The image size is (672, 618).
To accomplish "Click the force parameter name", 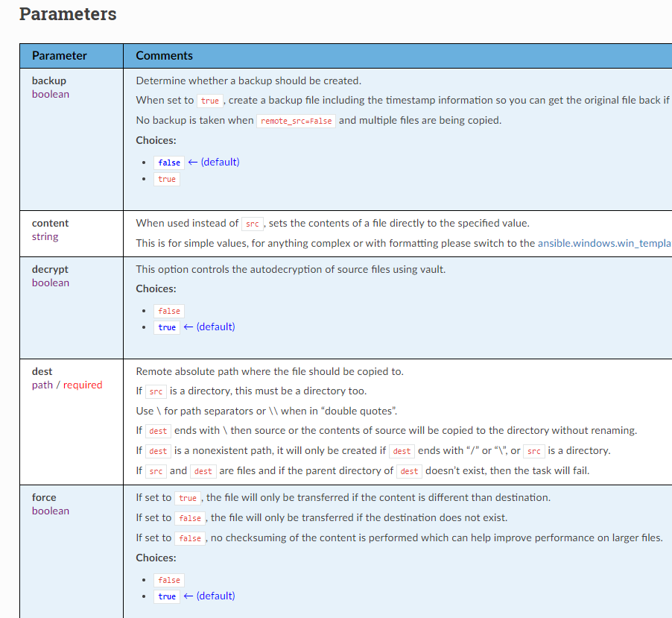I will (x=44, y=497).
